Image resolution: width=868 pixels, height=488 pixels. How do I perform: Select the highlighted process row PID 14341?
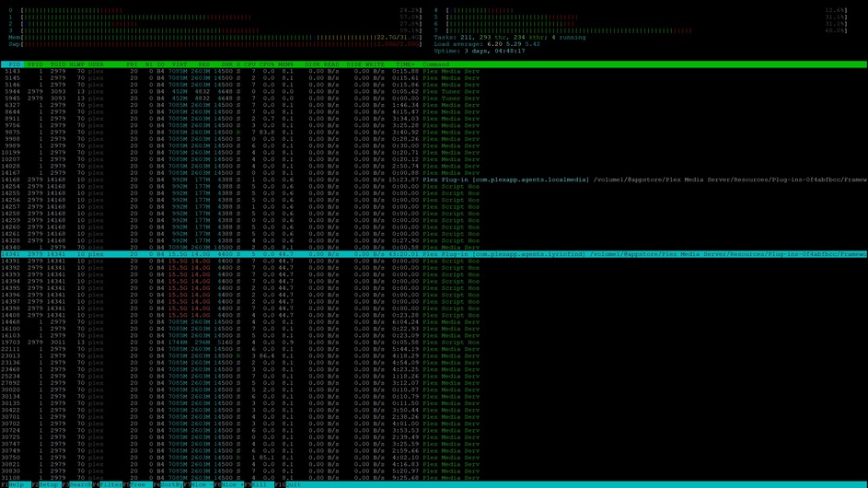pyautogui.click(x=434, y=254)
